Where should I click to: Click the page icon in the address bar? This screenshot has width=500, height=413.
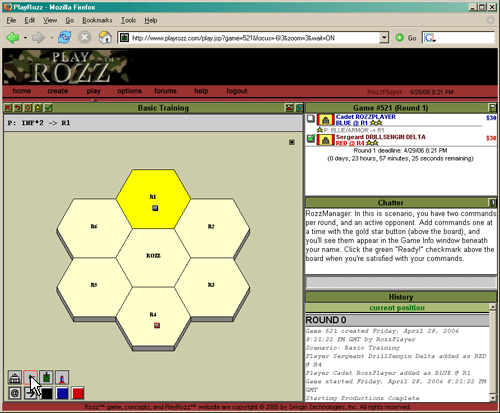coord(124,38)
